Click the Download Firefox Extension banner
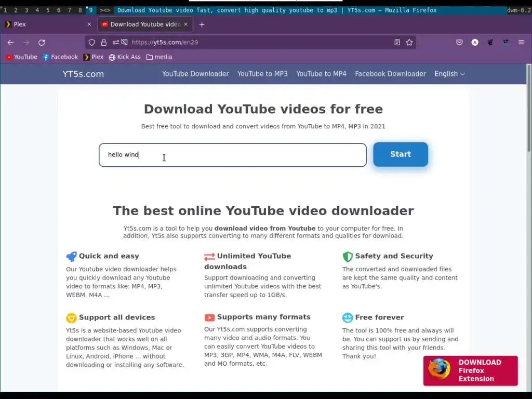The image size is (532, 399). coord(470,370)
